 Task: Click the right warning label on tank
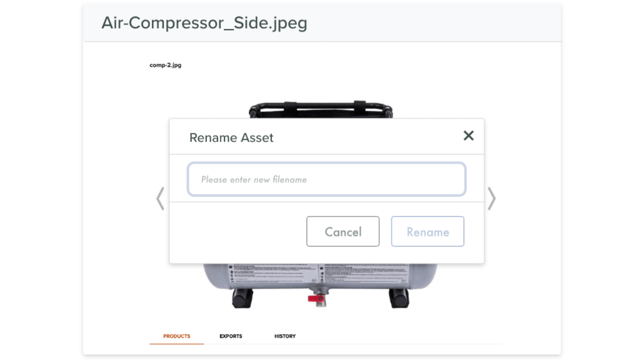(x=363, y=274)
